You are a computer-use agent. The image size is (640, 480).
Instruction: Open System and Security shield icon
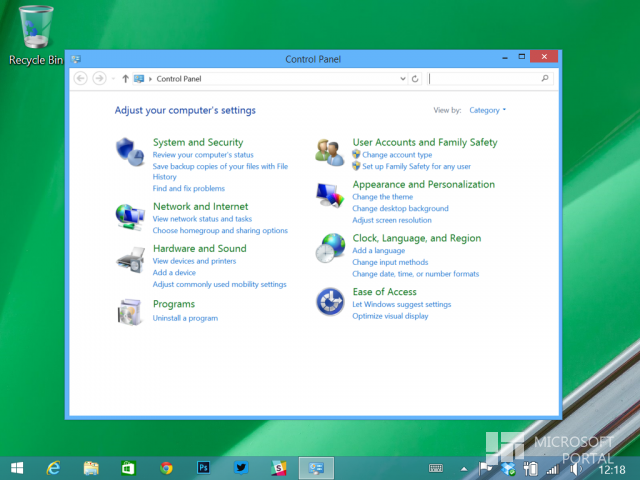coord(130,152)
